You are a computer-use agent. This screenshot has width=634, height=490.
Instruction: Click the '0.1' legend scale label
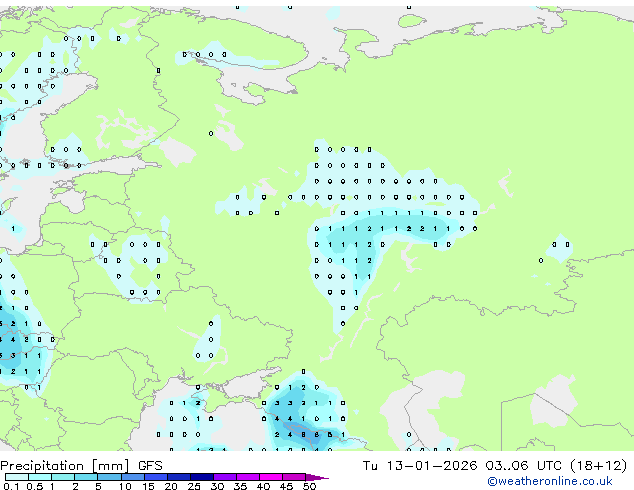click(11, 486)
